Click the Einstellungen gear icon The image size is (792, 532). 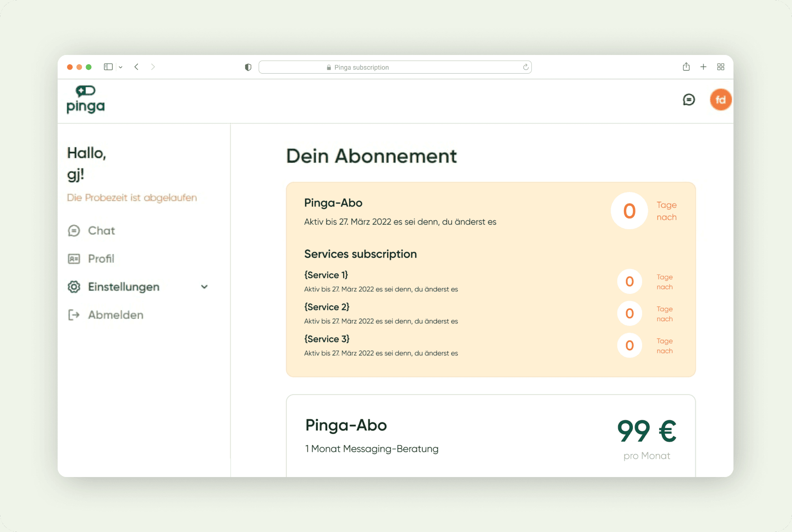pyautogui.click(x=74, y=287)
